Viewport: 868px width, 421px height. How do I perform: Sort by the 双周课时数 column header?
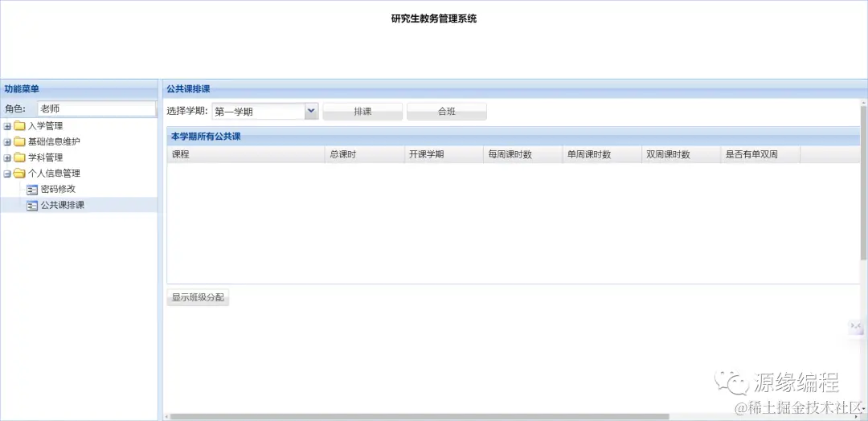[682, 154]
